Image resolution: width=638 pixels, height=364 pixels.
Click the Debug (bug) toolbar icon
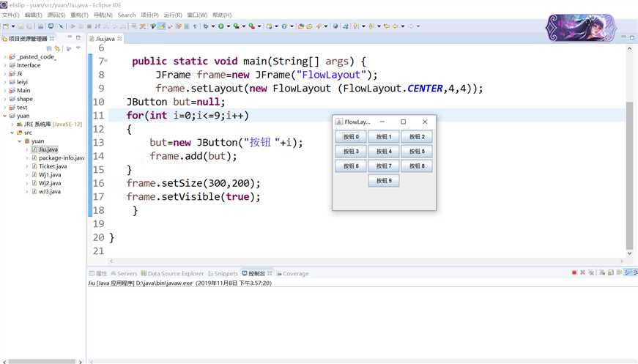tap(206, 26)
